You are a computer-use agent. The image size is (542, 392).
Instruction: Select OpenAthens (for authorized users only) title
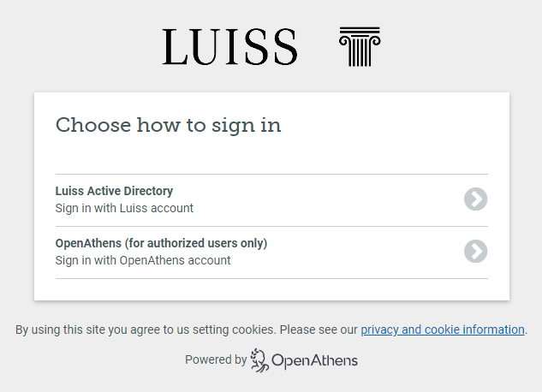pyautogui.click(x=161, y=243)
